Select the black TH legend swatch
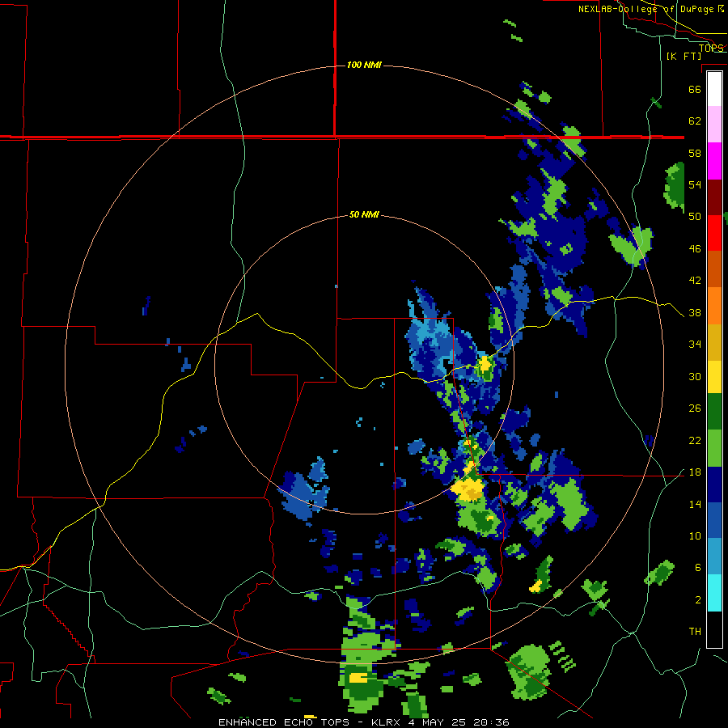Screen dimensions: 728x728 tap(714, 629)
